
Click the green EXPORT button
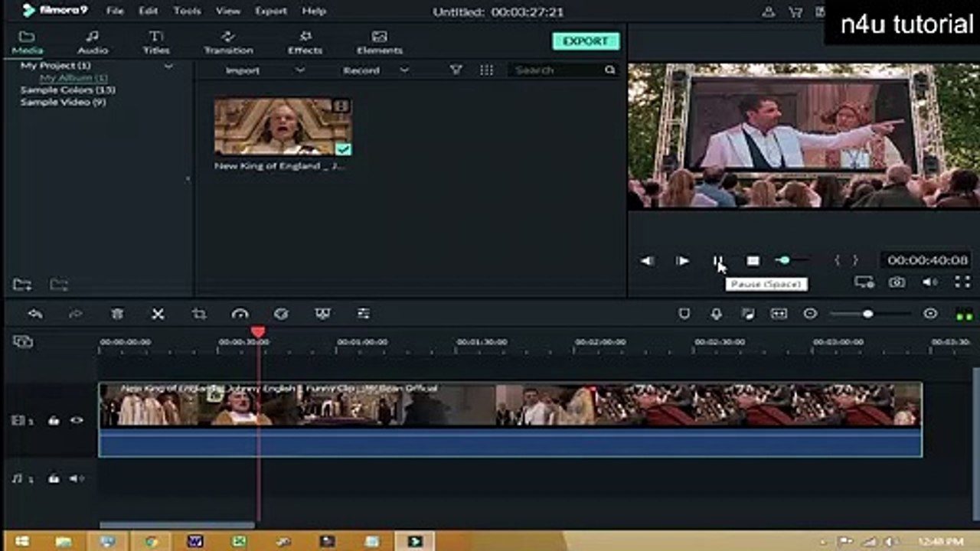tap(586, 41)
